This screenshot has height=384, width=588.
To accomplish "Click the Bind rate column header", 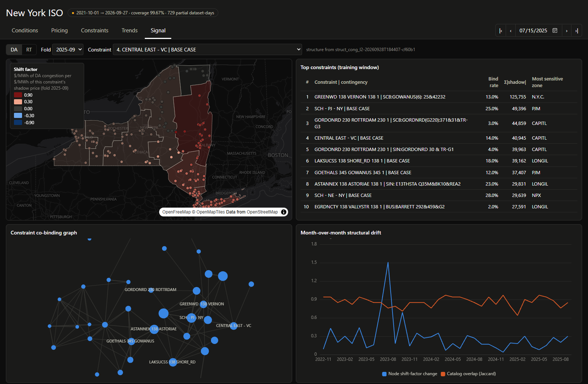I will 493,82.
